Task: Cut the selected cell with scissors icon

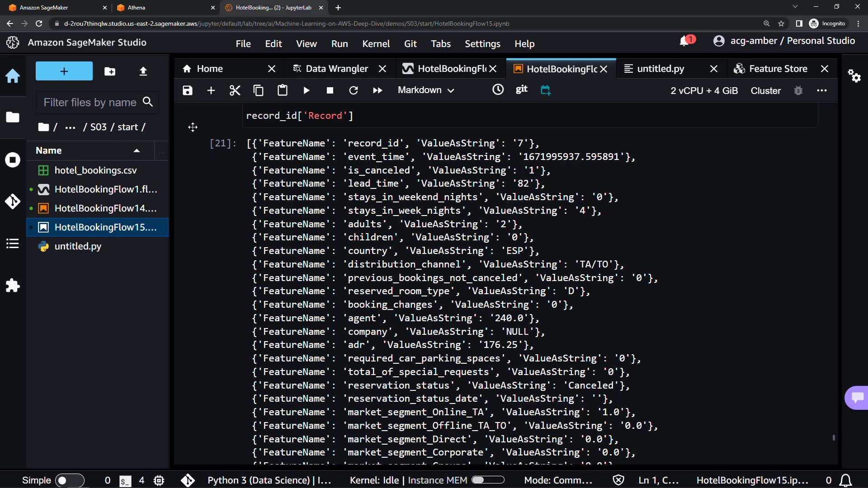Action: point(235,90)
